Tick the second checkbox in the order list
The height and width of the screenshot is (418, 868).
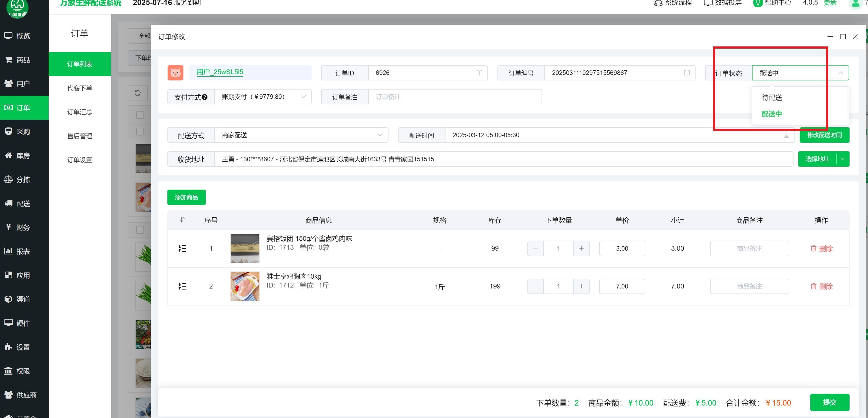(x=140, y=132)
